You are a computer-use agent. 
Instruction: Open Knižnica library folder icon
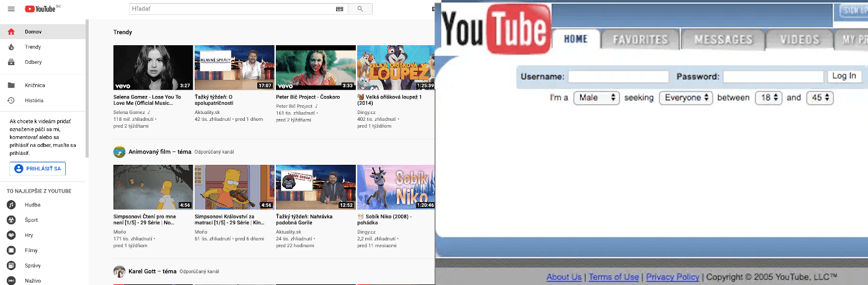click(x=11, y=85)
